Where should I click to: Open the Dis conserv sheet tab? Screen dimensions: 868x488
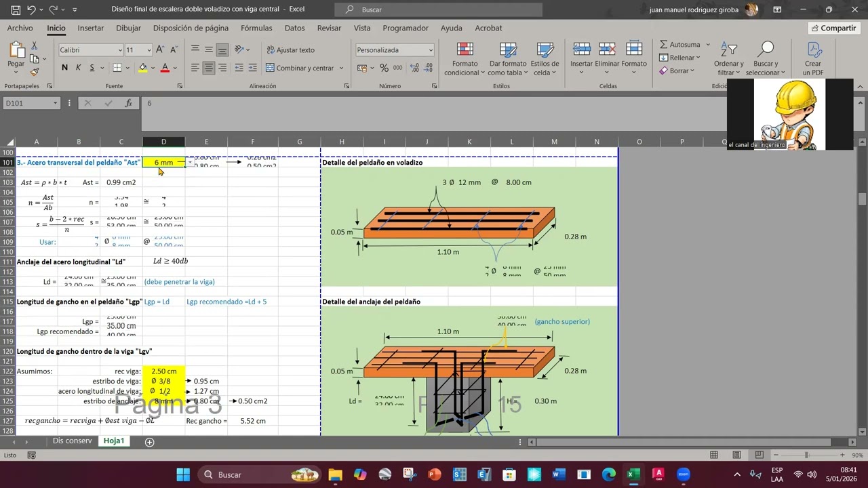click(72, 441)
